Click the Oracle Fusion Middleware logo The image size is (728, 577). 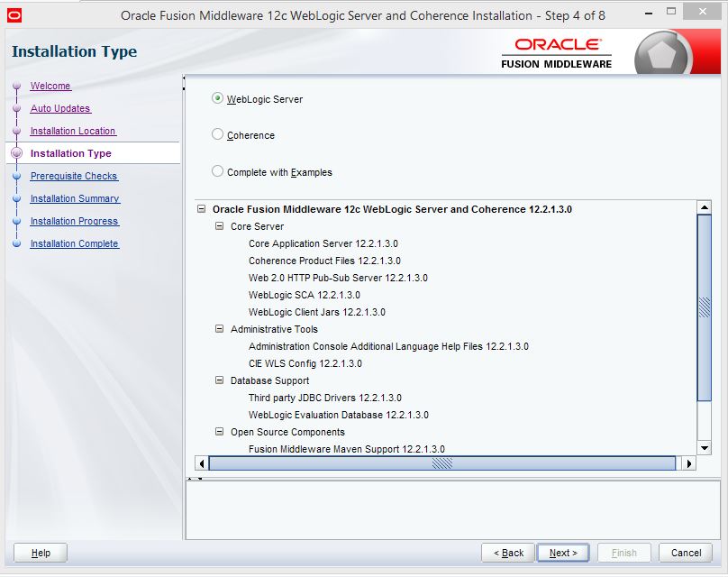tap(557, 52)
